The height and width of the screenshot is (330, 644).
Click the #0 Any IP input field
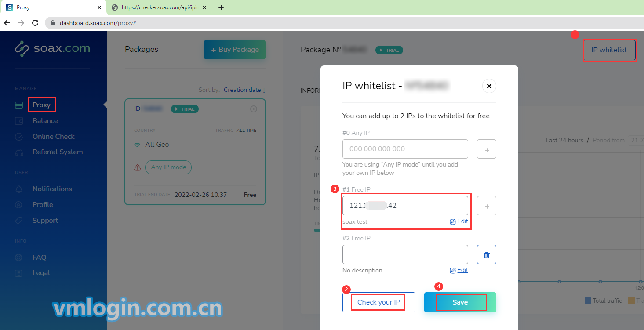[405, 149]
